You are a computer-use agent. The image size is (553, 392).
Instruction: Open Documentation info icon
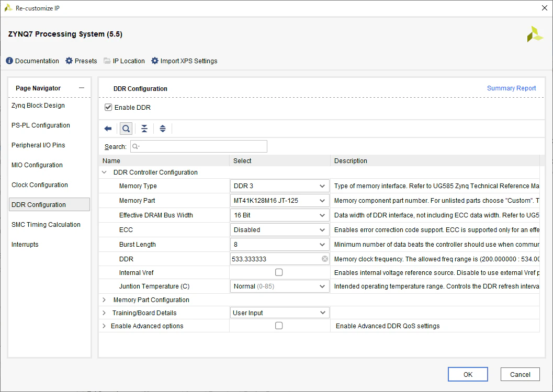point(9,61)
